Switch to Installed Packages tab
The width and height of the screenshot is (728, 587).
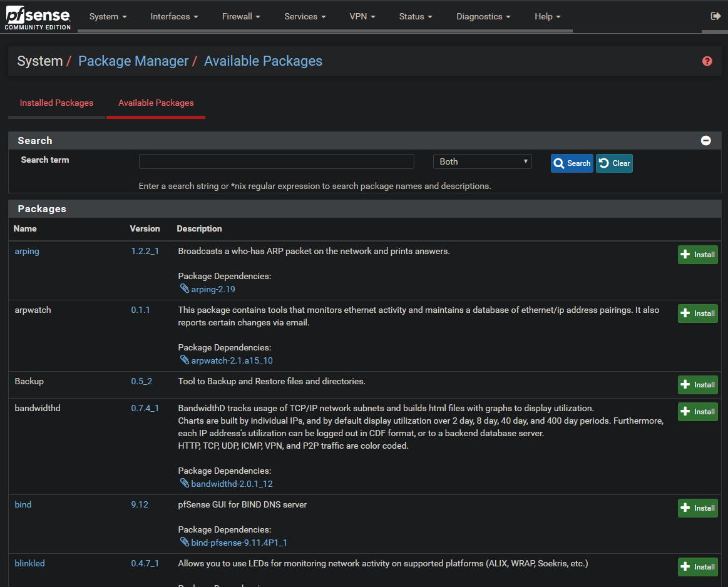[56, 103]
